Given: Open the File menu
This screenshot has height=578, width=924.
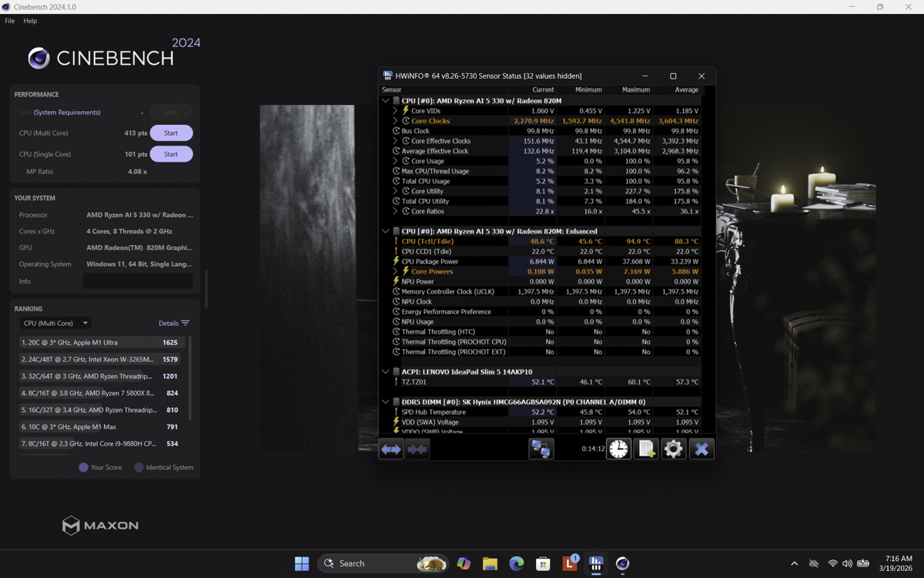Looking at the screenshot, I should 9,21.
